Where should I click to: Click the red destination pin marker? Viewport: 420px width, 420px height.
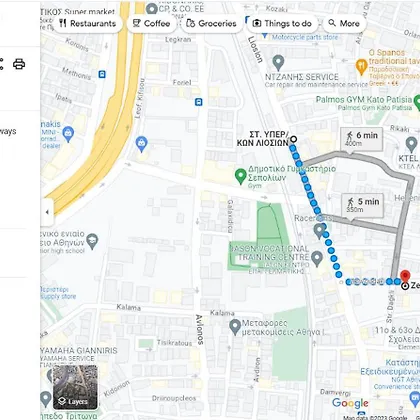pyautogui.click(x=405, y=276)
